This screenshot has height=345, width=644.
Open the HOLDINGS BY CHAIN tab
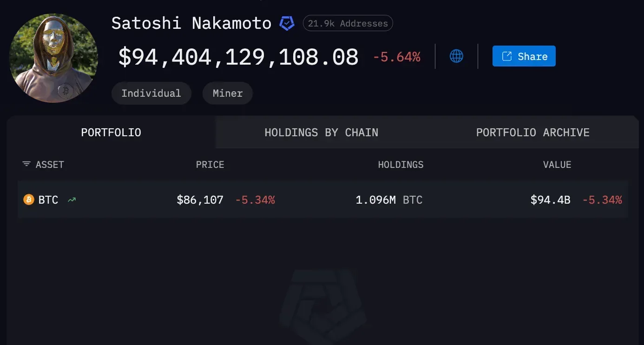pyautogui.click(x=321, y=133)
